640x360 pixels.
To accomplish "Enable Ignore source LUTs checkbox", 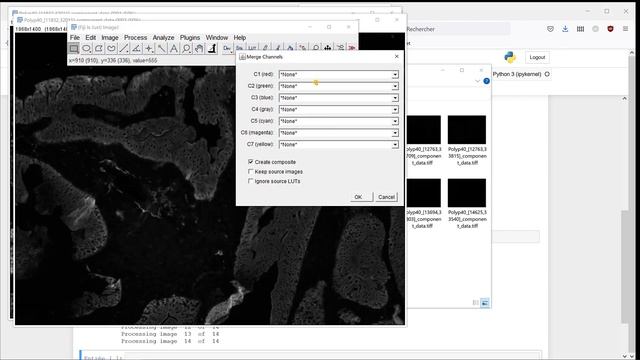I will [x=251, y=181].
